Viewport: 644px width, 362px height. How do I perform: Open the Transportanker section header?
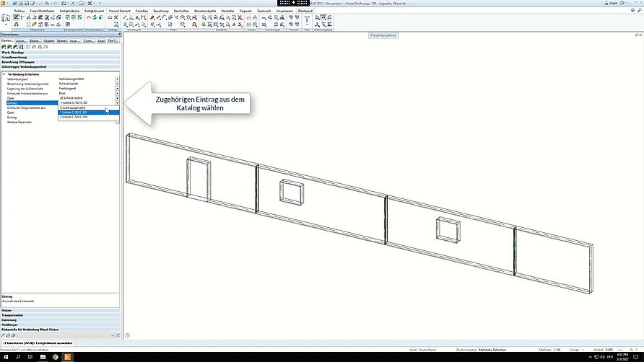(x=14, y=315)
